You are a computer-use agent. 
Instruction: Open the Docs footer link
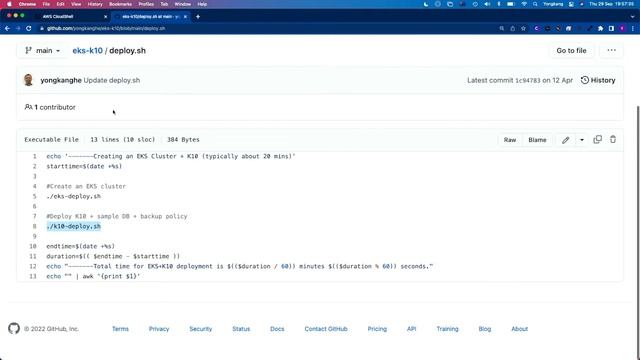pos(277,329)
